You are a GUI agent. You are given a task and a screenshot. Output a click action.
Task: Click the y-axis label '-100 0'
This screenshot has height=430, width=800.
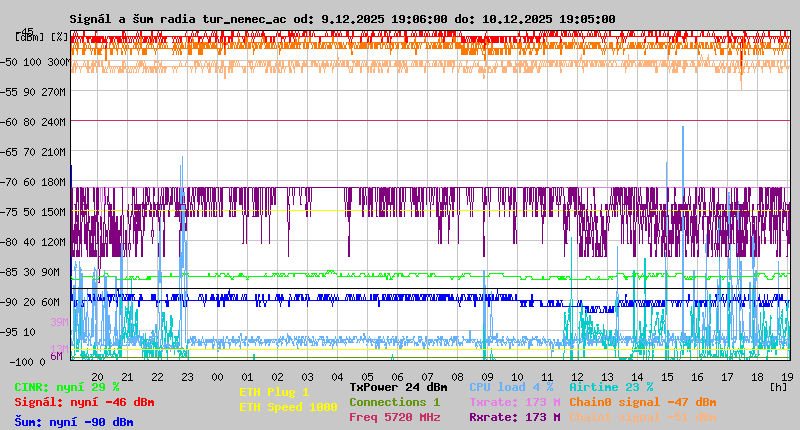[28, 362]
